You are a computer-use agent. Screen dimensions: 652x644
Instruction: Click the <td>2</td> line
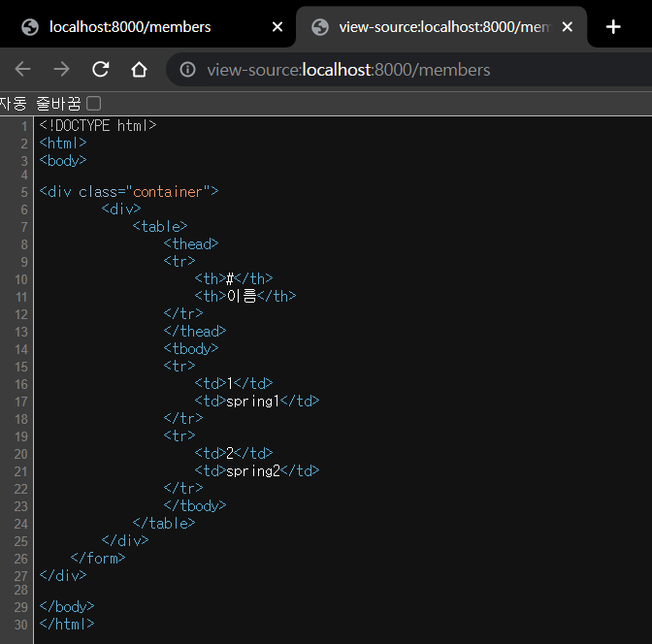point(234,453)
